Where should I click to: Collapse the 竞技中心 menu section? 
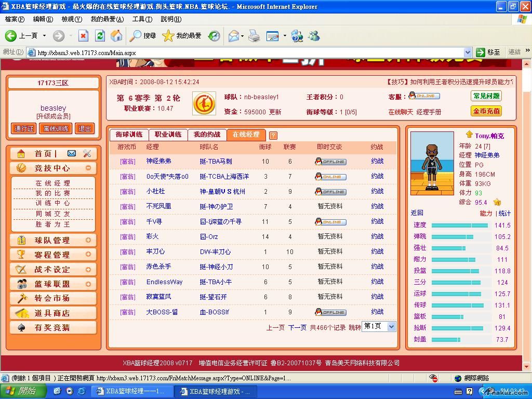(x=88, y=168)
